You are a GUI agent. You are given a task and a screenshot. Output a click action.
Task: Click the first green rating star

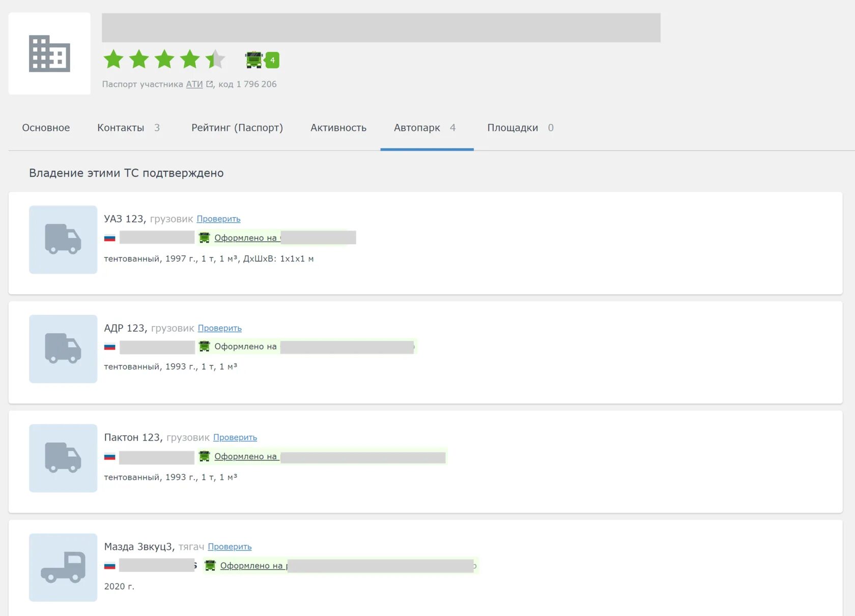113,60
